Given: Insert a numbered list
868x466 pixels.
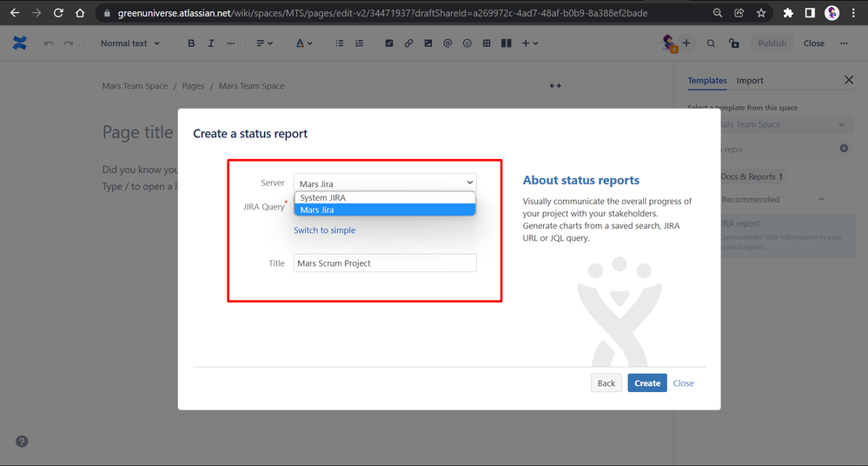Looking at the screenshot, I should pos(359,43).
